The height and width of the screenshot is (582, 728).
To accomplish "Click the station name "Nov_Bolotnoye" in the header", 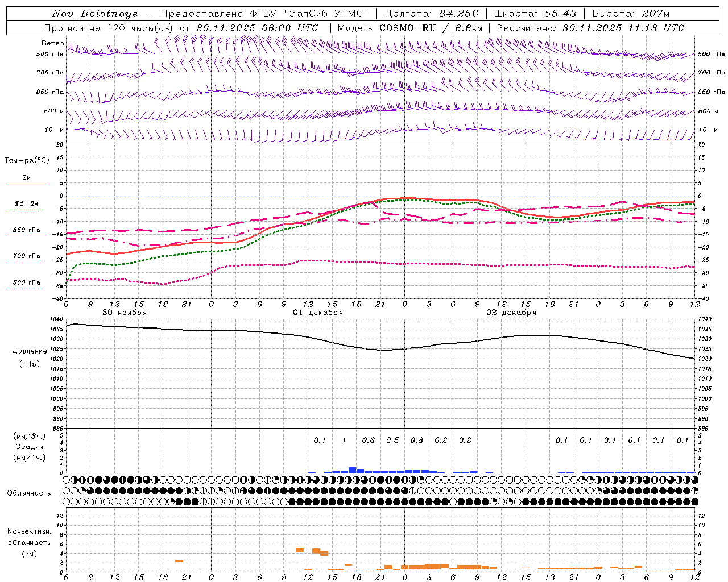I will 95,14.
